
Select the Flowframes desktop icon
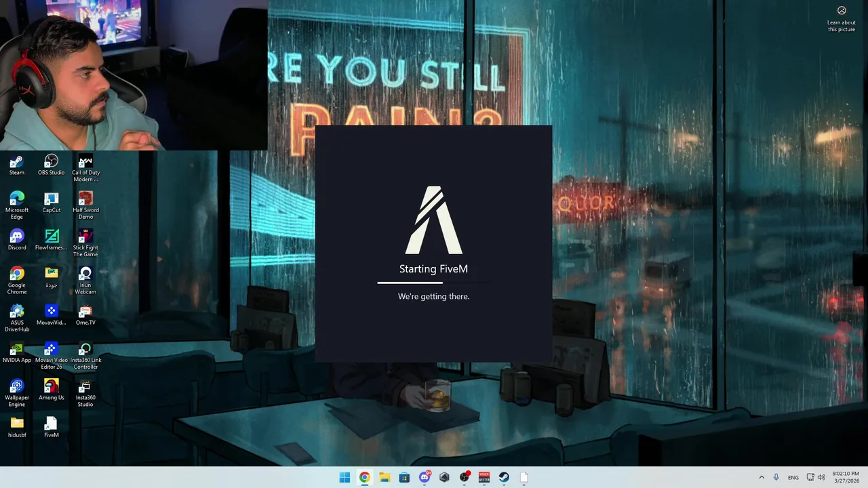pyautogui.click(x=52, y=240)
